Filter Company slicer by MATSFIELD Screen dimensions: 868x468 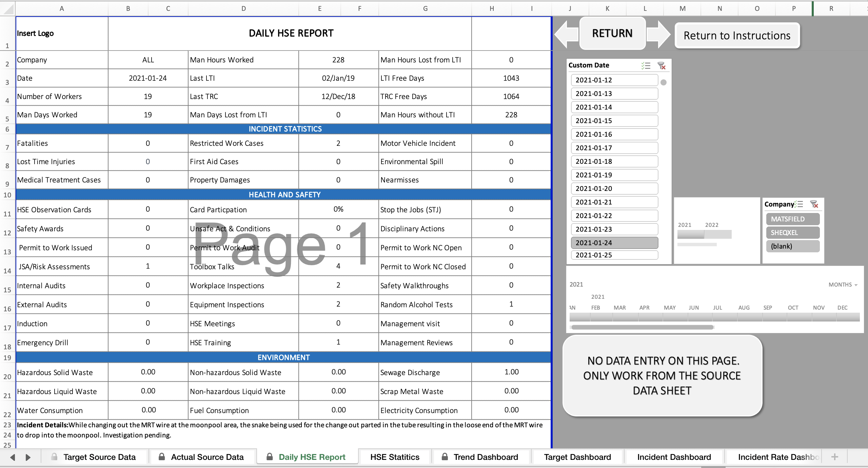[x=793, y=219]
